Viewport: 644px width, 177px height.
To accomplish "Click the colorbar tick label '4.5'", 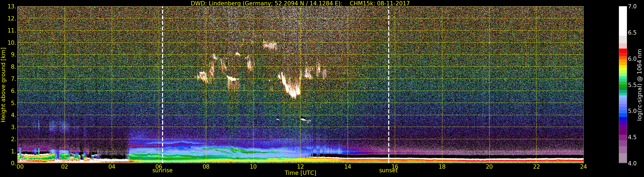I will [632, 137].
